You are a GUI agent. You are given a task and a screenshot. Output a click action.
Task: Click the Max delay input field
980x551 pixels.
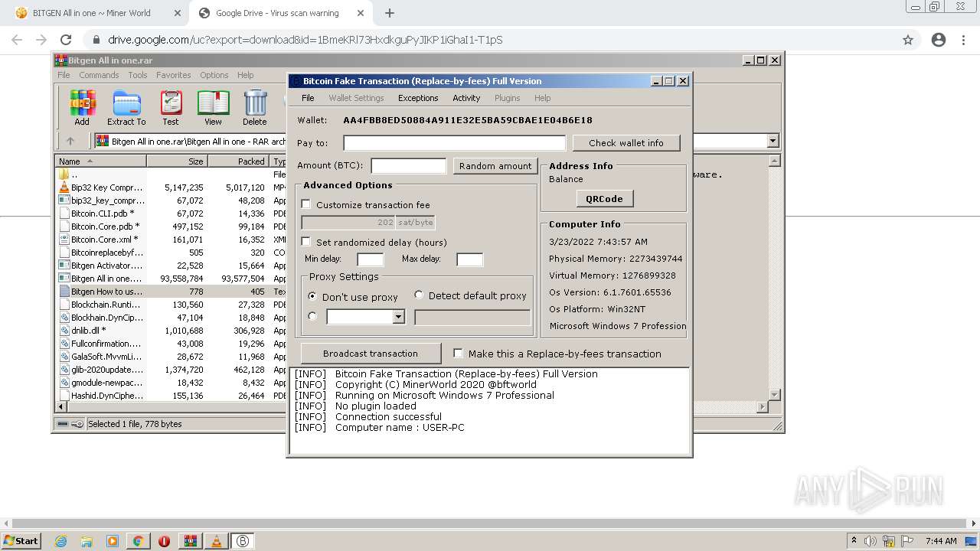coord(469,259)
